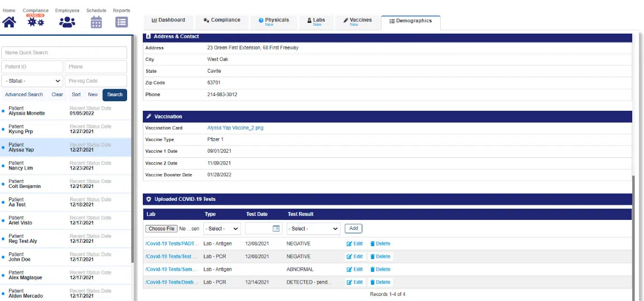The height and width of the screenshot is (301, 644).
Task: Click the Search button
Action: pos(115,95)
